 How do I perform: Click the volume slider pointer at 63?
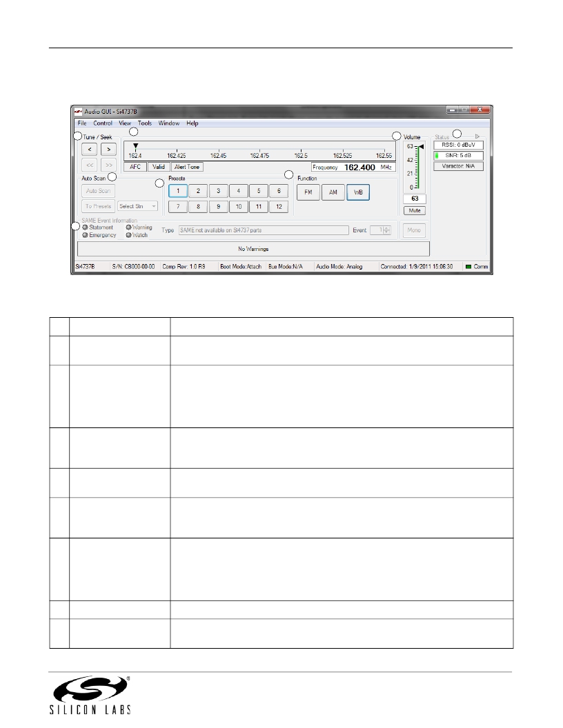point(422,147)
